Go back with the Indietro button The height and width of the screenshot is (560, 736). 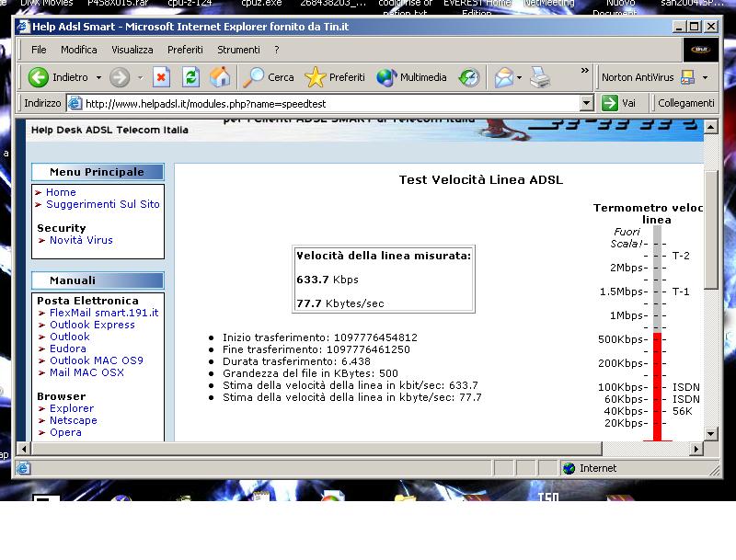point(58,77)
